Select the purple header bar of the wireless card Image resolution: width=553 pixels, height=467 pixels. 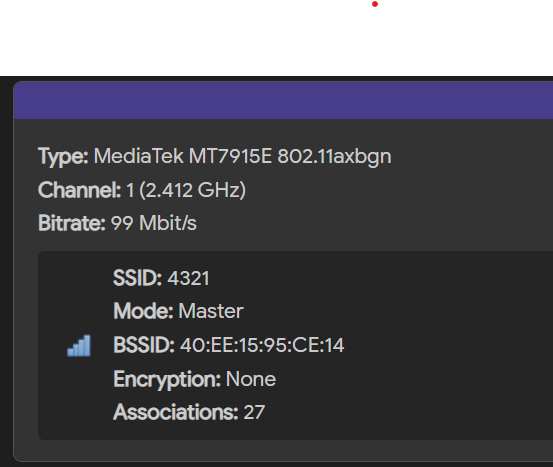tap(283, 101)
